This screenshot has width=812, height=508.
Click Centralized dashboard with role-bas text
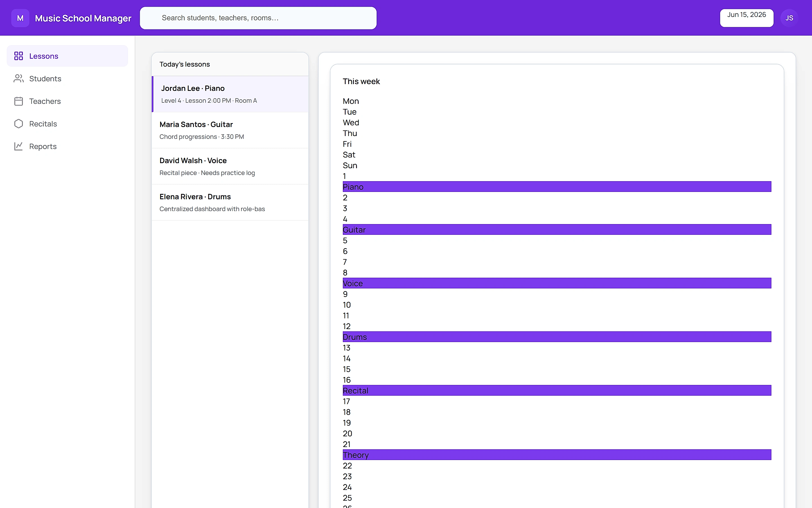click(x=212, y=209)
